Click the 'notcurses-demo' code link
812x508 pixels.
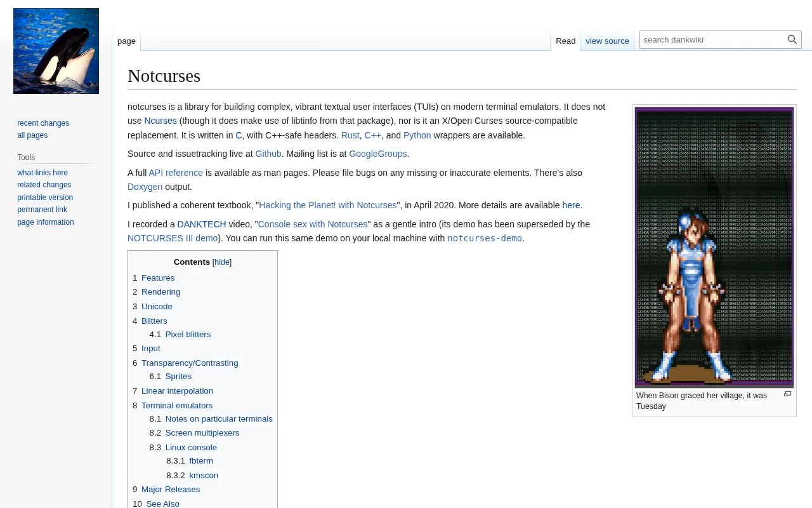pyautogui.click(x=485, y=238)
